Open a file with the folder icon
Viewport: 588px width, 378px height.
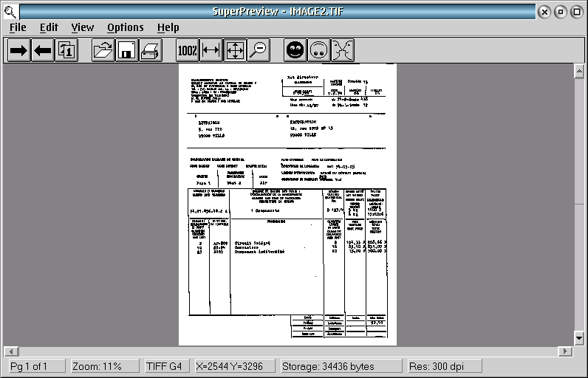[x=103, y=50]
